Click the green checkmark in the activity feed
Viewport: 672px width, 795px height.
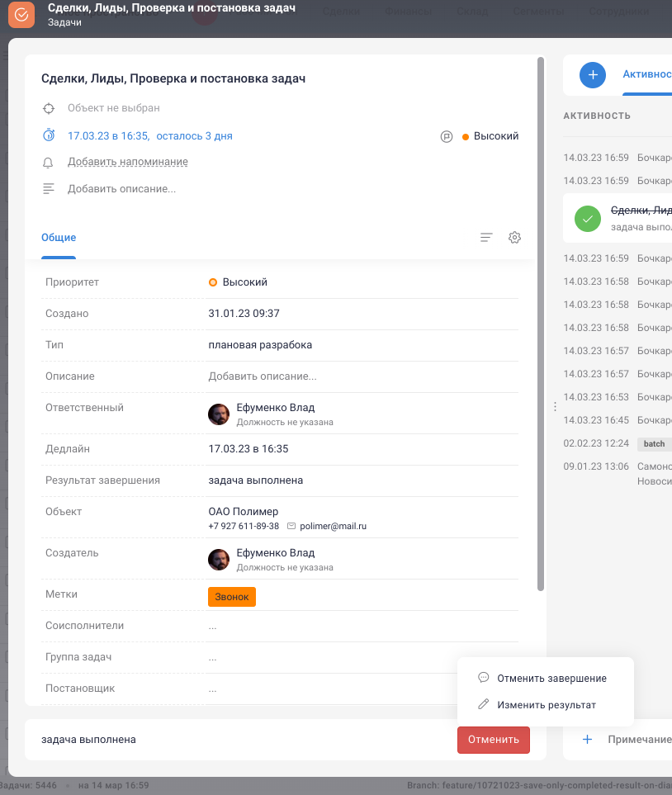click(x=587, y=218)
